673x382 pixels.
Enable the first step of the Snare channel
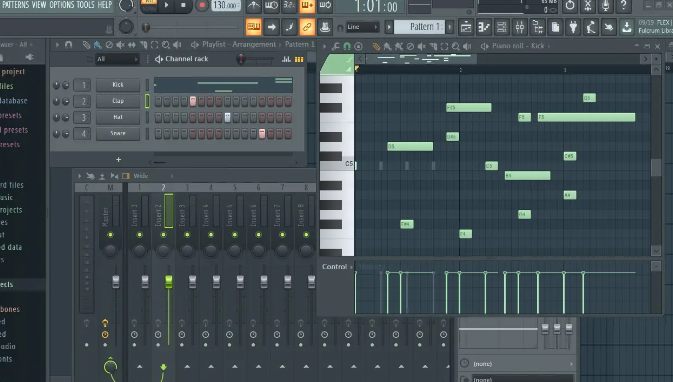[x=158, y=133]
